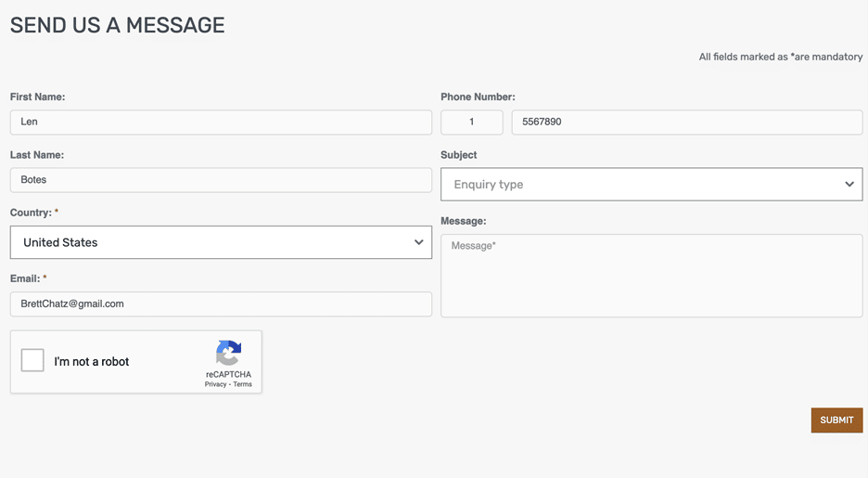The image size is (868, 478).
Task: Focus the First Name field containing Len
Action: [x=221, y=122]
